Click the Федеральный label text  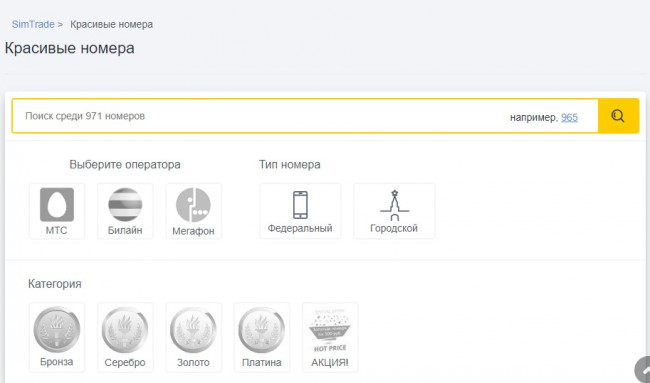coord(300,228)
